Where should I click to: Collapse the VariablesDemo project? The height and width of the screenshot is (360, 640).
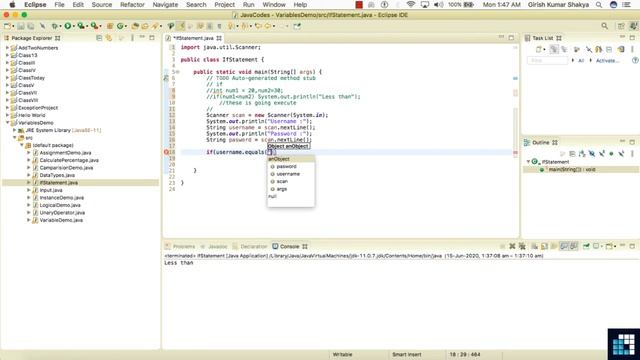[7, 122]
